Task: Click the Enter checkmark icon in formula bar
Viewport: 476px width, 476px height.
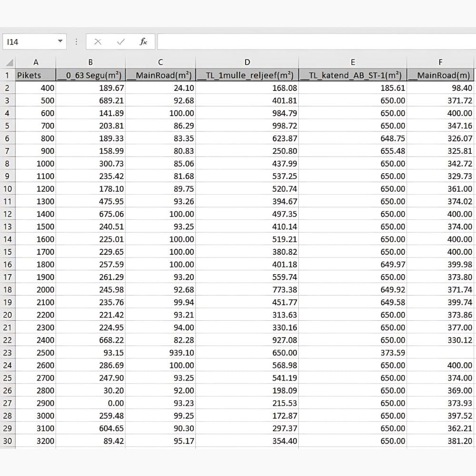Action: (x=121, y=42)
